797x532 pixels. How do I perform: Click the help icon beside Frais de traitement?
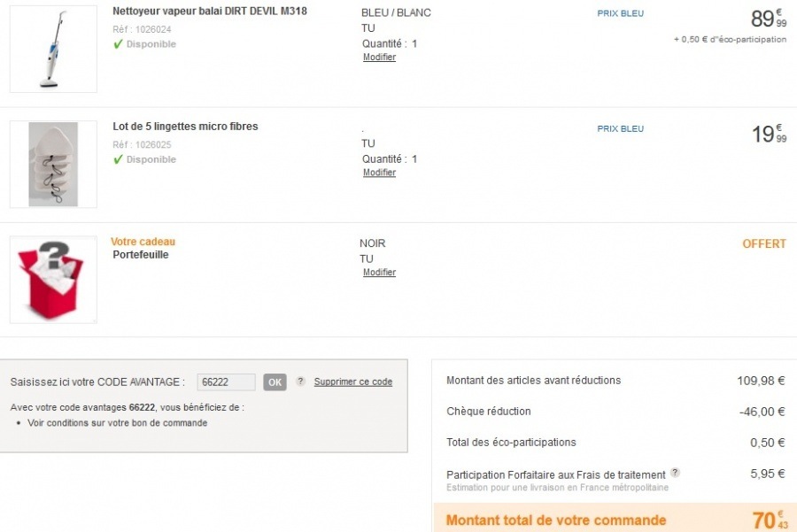676,474
